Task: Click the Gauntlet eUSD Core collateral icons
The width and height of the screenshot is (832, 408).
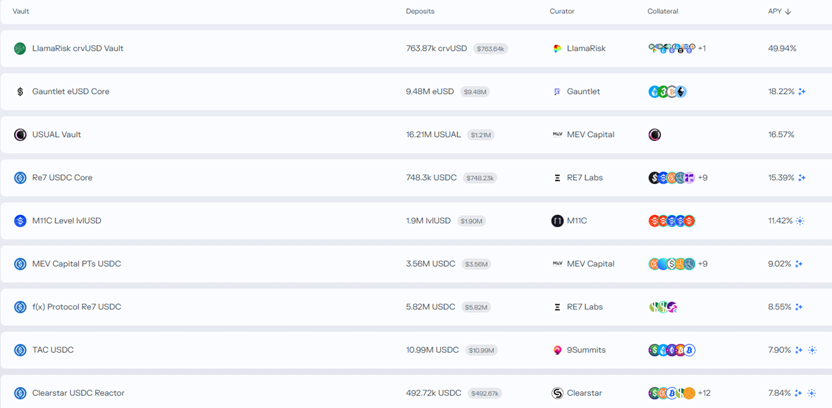Action: 668,92
